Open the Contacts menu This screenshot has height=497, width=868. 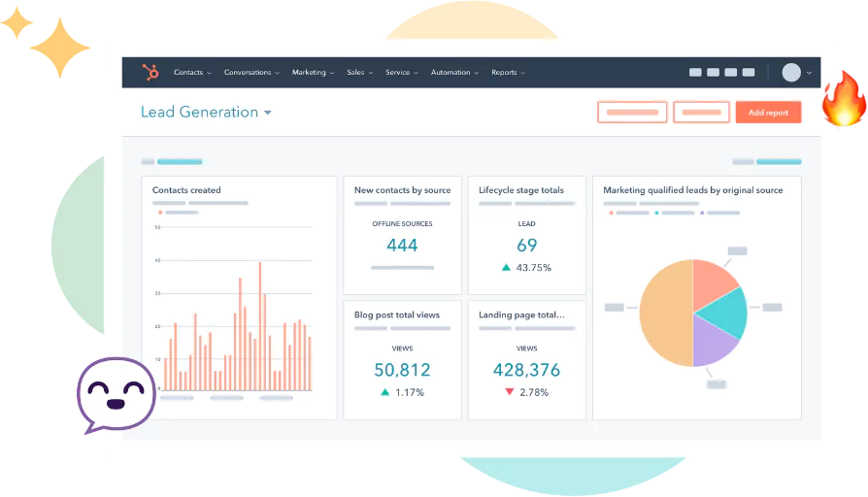tap(192, 73)
